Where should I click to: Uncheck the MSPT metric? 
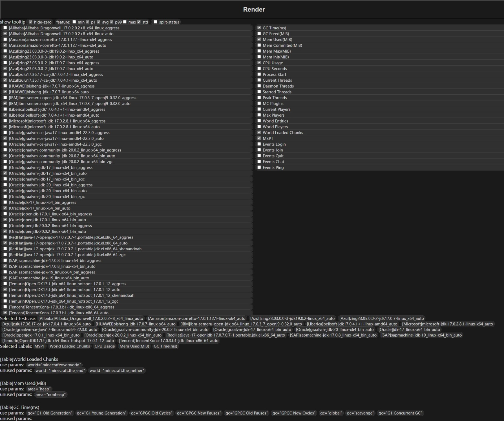pyautogui.click(x=259, y=138)
